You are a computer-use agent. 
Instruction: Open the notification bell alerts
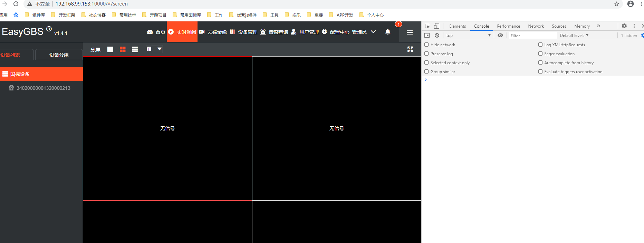click(x=388, y=32)
